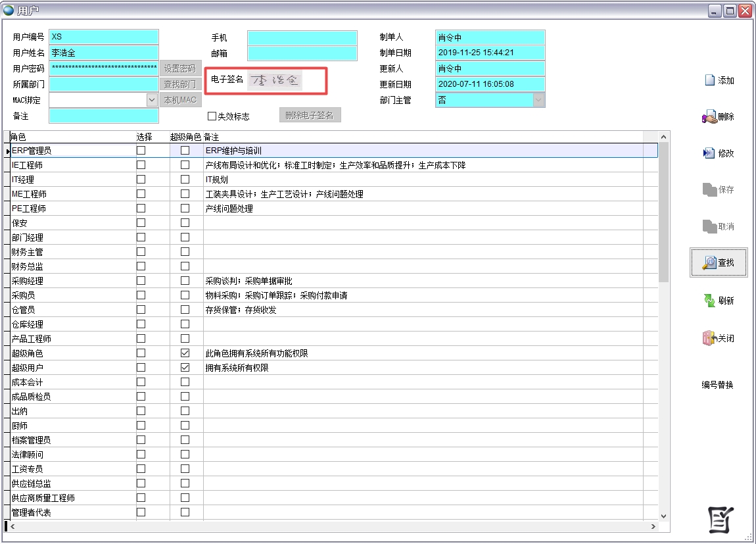Click the 刷新 (Refresh) green arrows icon

(709, 301)
